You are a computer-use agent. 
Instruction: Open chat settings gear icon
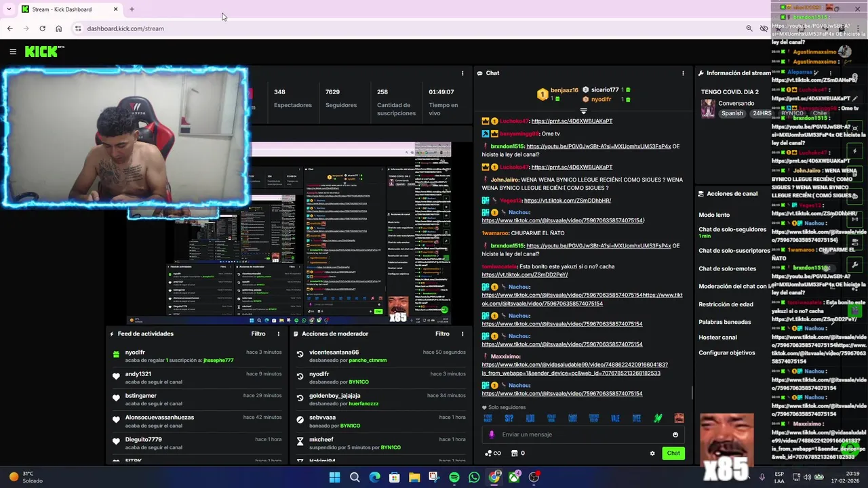652,453
